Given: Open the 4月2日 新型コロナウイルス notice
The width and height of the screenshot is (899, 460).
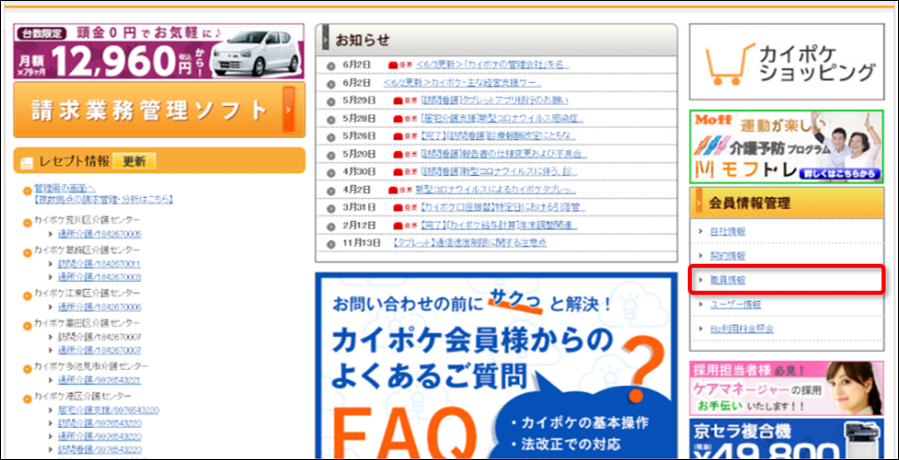Looking at the screenshot, I should tap(495, 190).
